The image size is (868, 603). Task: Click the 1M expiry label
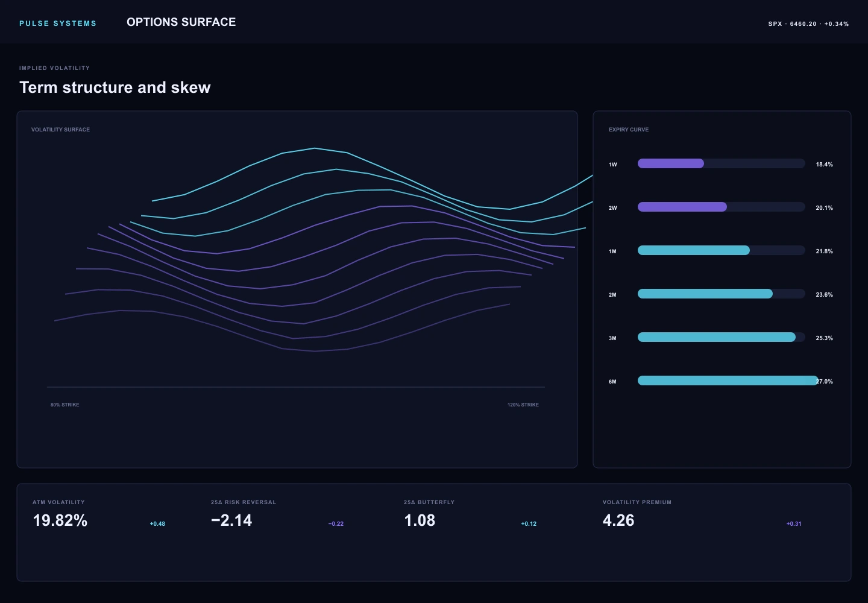(612, 251)
